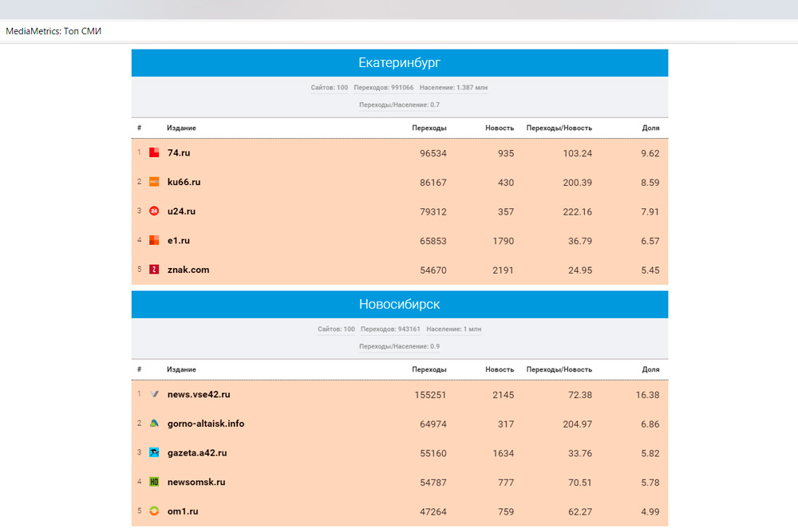Screen dimensions: 798x532
Task: Click the gorno-altaisk.info favicon
Action: pyautogui.click(x=154, y=424)
